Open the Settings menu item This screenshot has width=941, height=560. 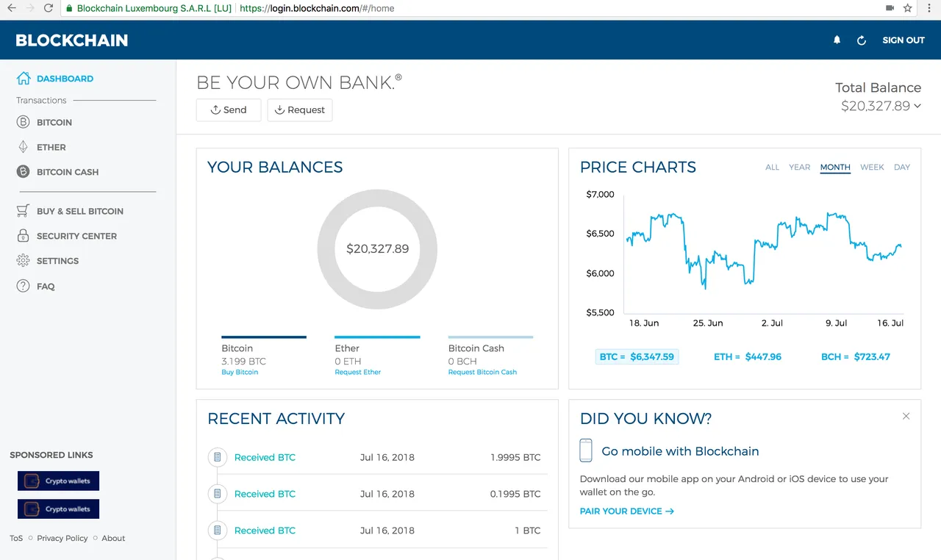pos(57,261)
